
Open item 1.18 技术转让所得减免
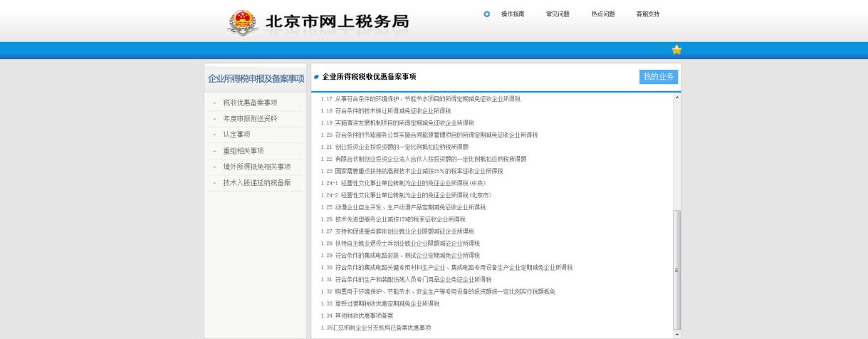[386, 111]
